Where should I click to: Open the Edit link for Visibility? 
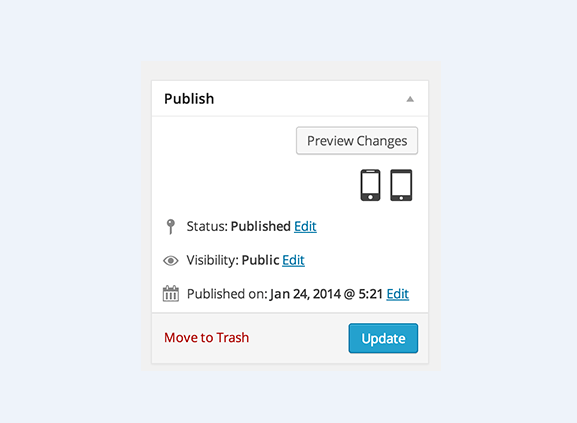(293, 260)
